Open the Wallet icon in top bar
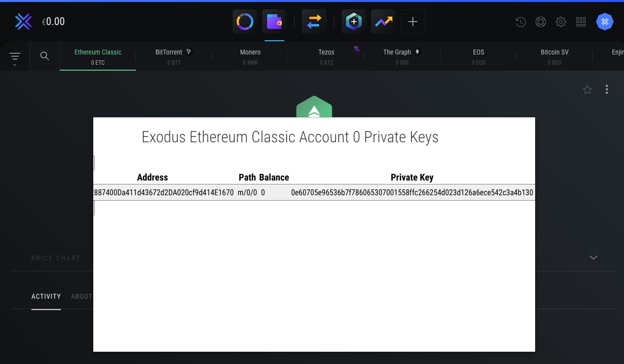 274,22
